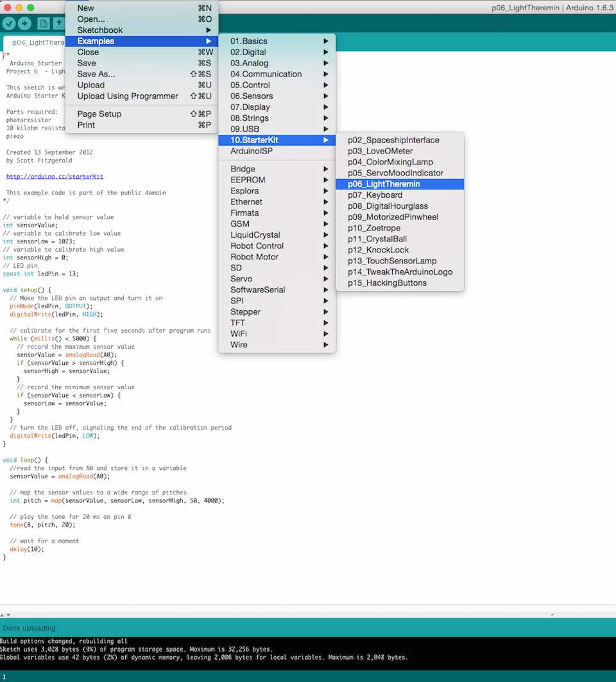This screenshot has width=616, height=682.
Task: Expand 05.Control examples submenu
Action: tap(277, 85)
